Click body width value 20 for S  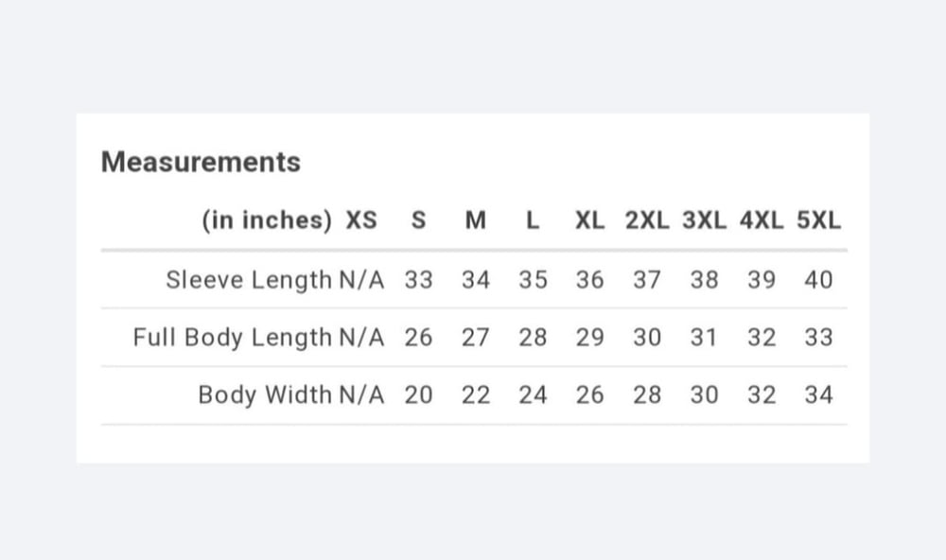pos(418,394)
